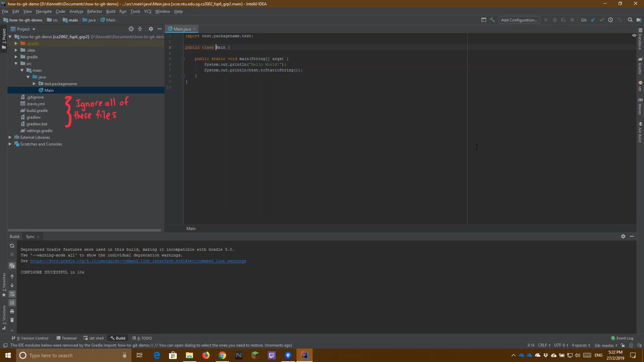Expand External Libraries node

point(10,137)
